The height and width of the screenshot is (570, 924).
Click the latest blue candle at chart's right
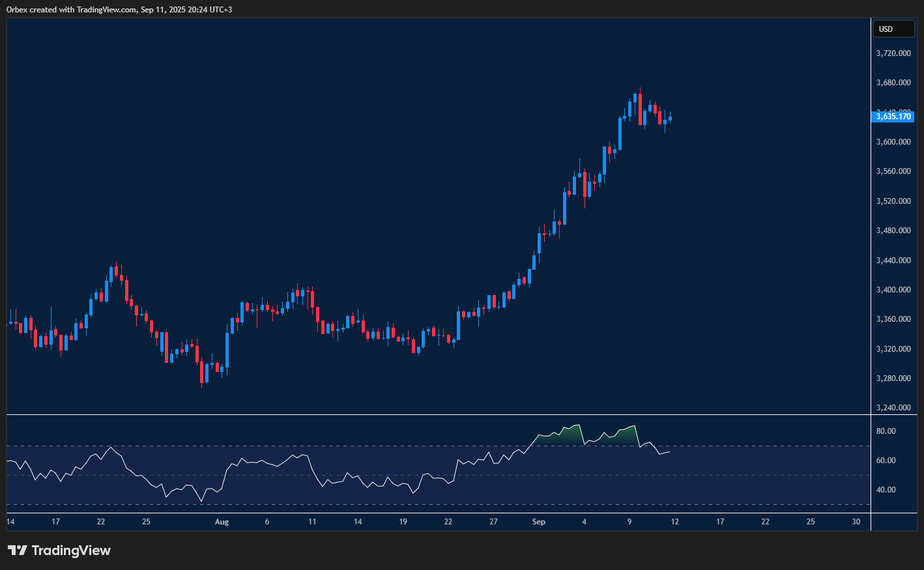point(670,119)
